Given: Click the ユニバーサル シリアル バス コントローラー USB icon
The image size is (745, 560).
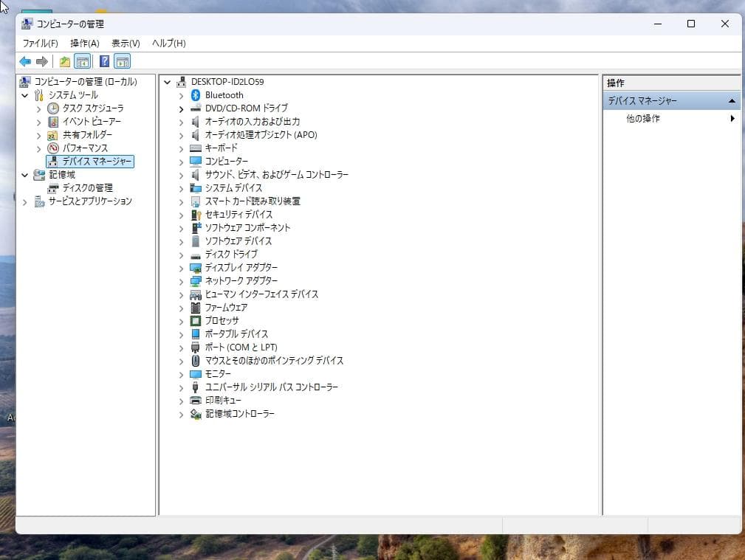Looking at the screenshot, I should click(x=195, y=387).
